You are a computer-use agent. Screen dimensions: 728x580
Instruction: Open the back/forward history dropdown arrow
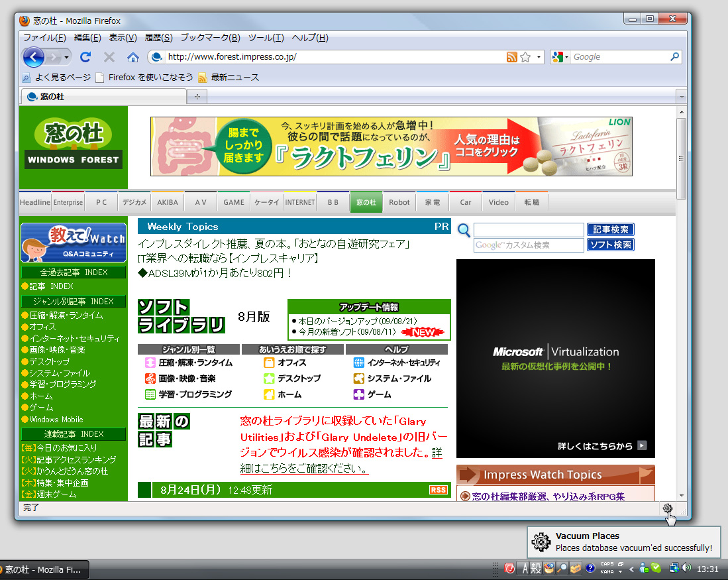coord(66,57)
